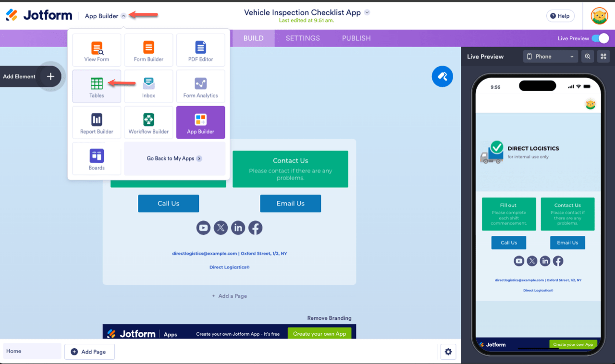Launch the PDF Editor tile
The width and height of the screenshot is (615, 364).
[200, 50]
